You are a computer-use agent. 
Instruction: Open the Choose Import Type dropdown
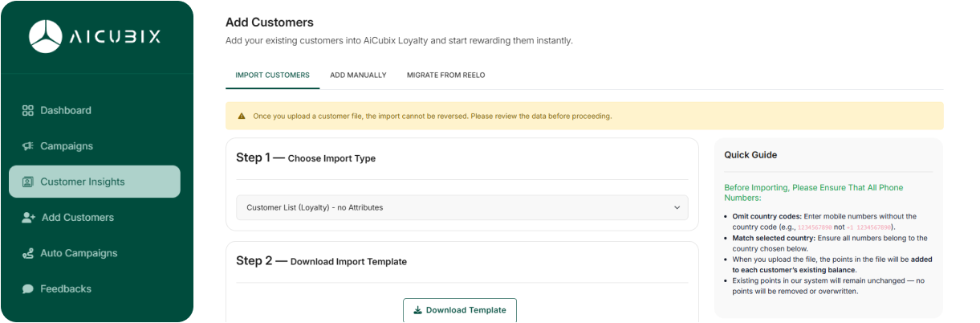(462, 207)
